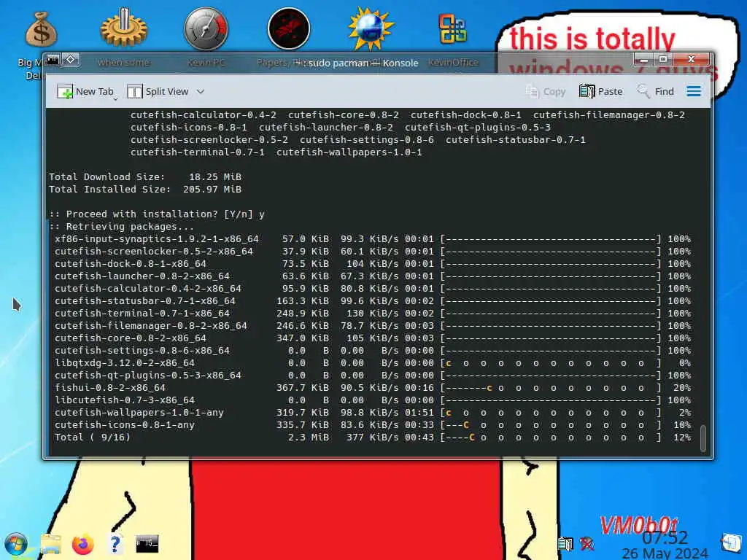The image size is (747, 560).
Task: Click the libqtxdg-3.12.0-2-x86_64 row
Action: click(x=373, y=363)
